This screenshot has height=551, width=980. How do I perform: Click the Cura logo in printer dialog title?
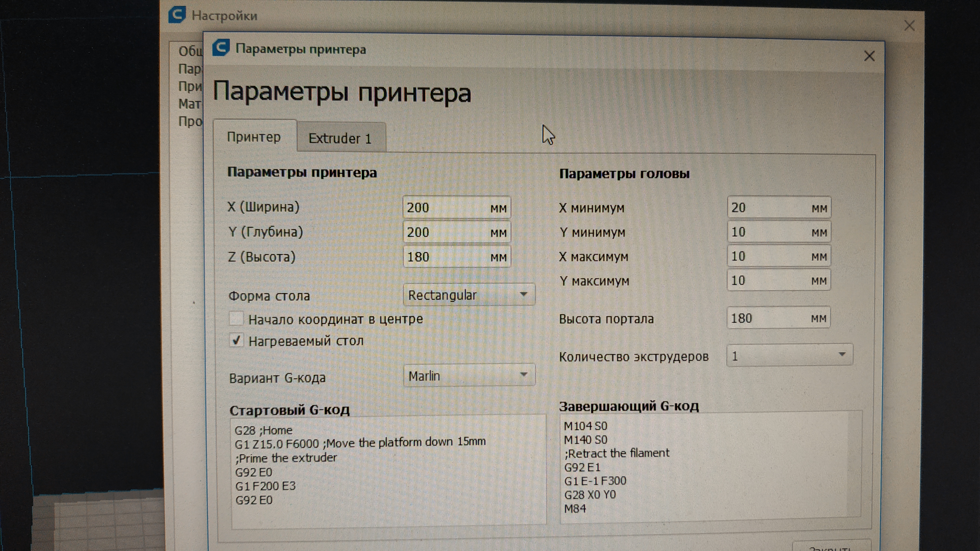click(221, 48)
